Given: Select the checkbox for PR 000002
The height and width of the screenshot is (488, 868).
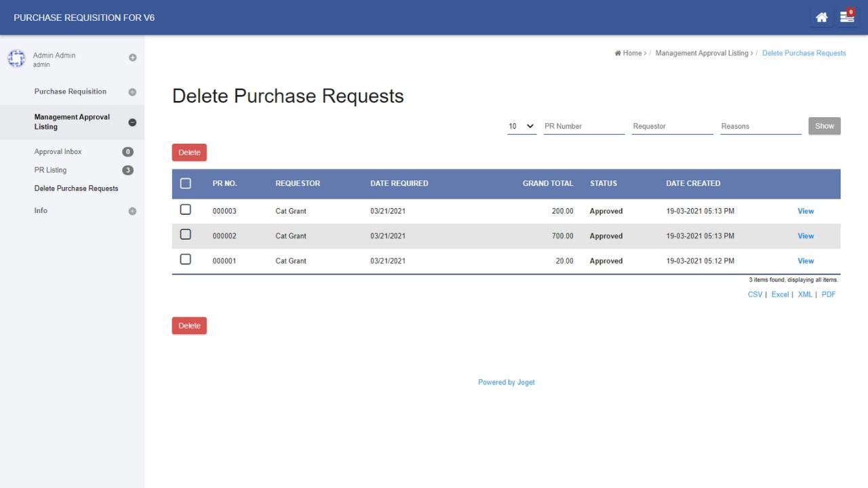Looking at the screenshot, I should [186, 235].
